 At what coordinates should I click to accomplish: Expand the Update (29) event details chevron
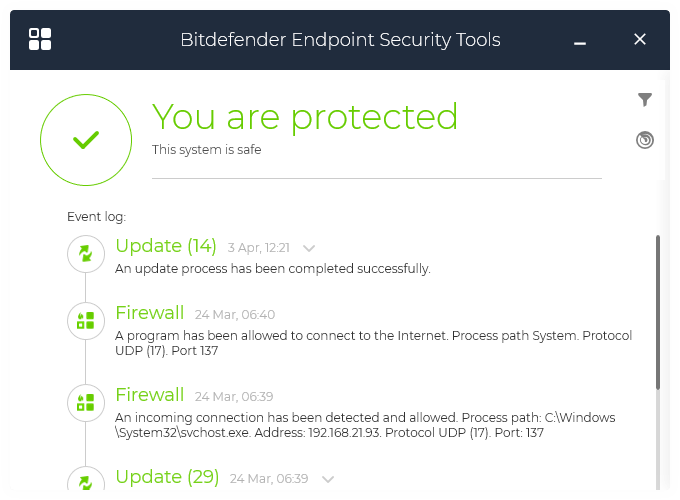[x=329, y=479]
